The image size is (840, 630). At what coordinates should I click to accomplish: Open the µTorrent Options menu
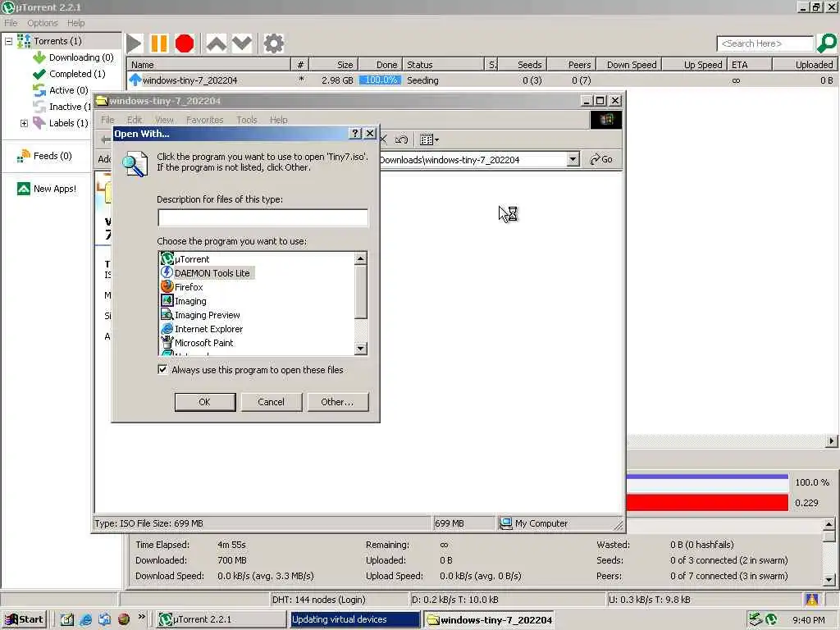coord(43,23)
